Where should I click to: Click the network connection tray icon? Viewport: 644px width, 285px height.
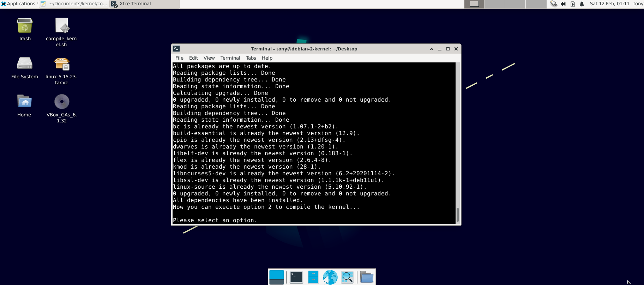(x=554, y=4)
